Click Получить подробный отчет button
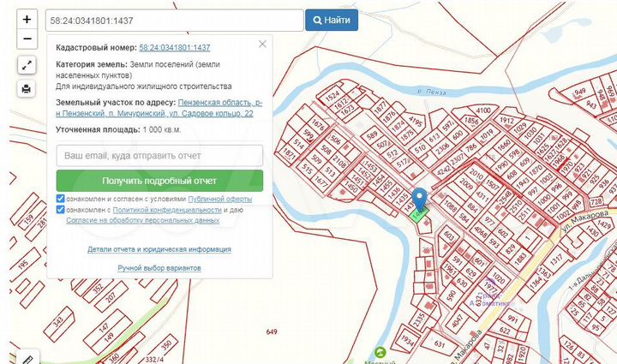The width and height of the screenshot is (617, 364). click(x=159, y=181)
